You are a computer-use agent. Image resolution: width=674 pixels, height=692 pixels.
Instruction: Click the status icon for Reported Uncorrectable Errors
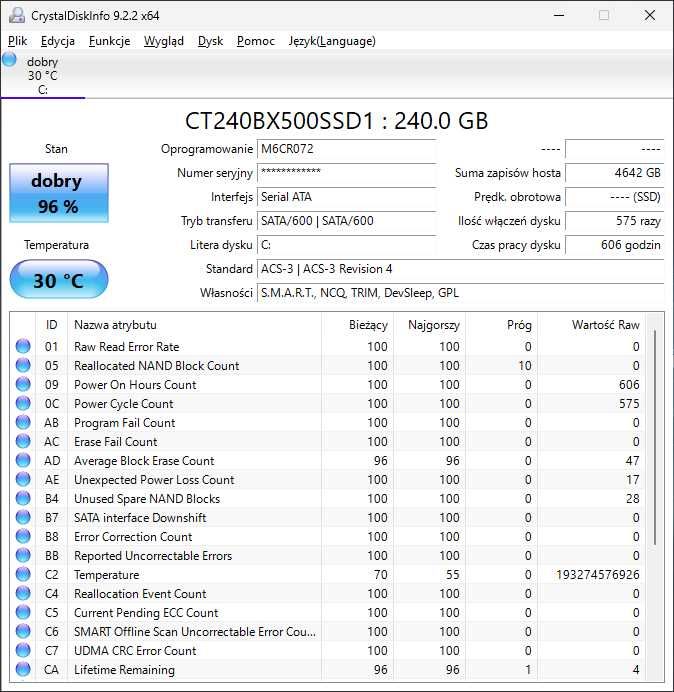tap(23, 555)
